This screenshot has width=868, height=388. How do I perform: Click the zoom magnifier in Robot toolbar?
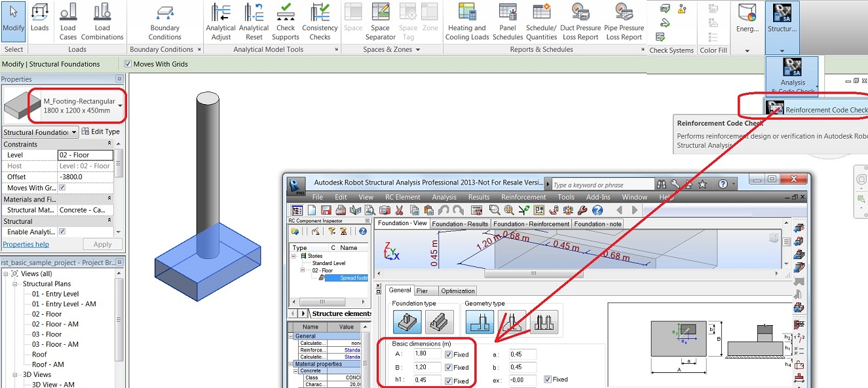click(494, 210)
